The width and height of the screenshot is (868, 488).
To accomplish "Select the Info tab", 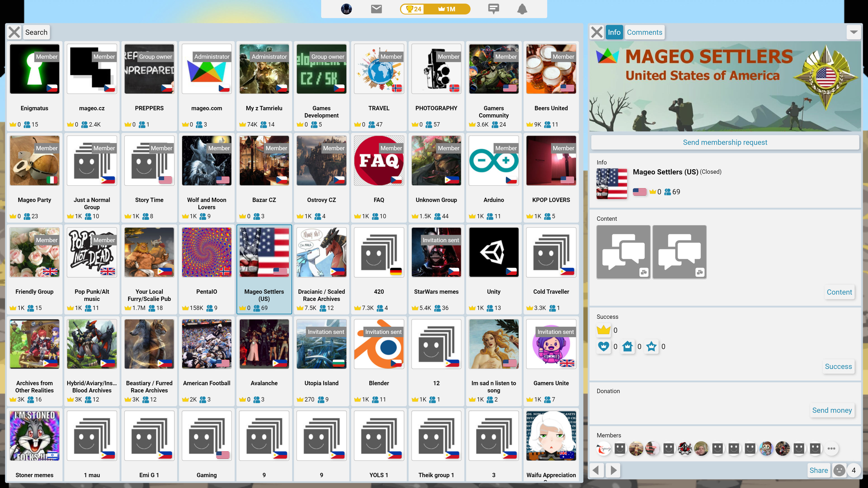I will [614, 32].
